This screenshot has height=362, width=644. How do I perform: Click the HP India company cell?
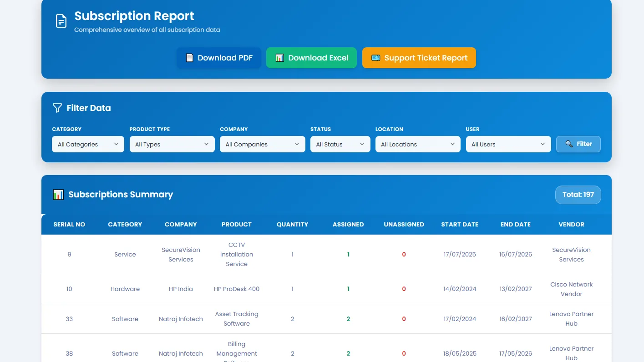coord(181,289)
